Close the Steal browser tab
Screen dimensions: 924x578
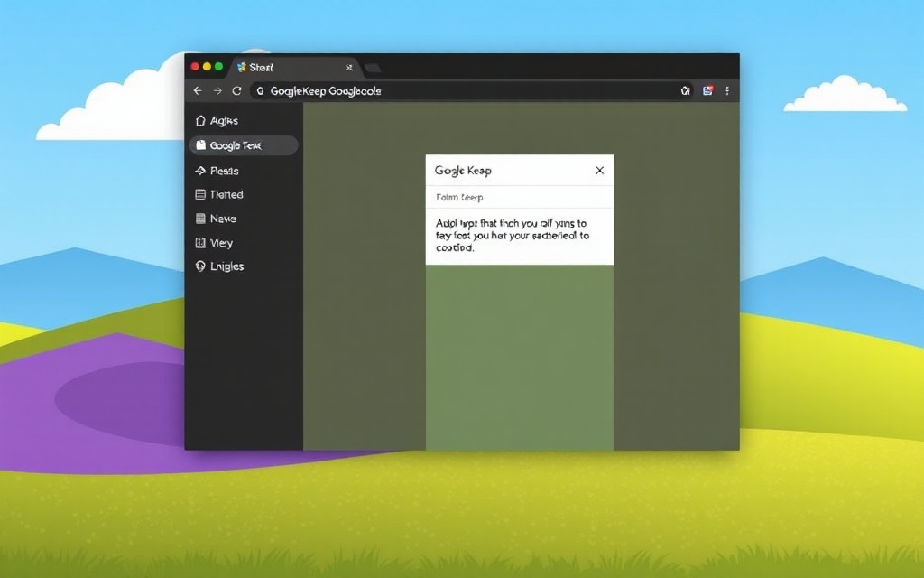tap(349, 67)
